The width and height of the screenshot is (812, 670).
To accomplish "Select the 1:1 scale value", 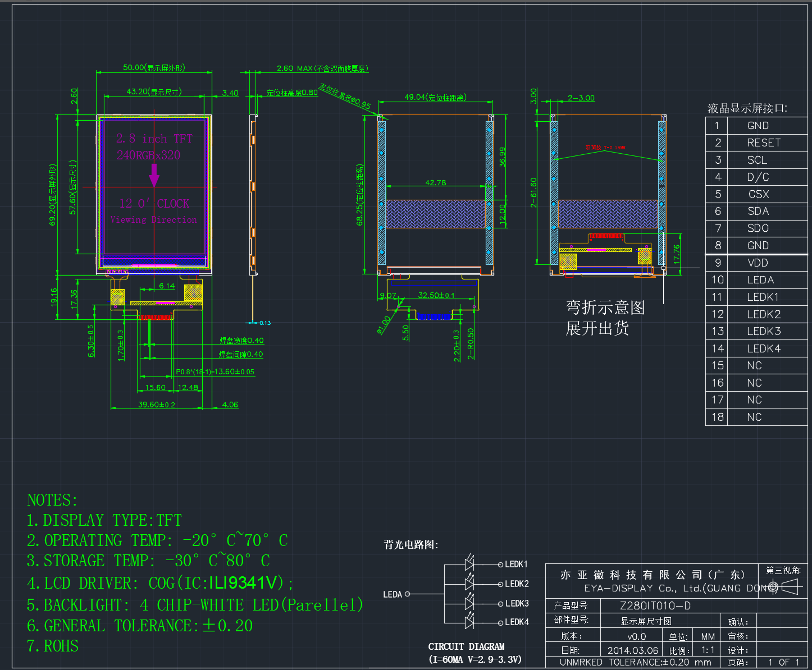I will click(x=708, y=650).
